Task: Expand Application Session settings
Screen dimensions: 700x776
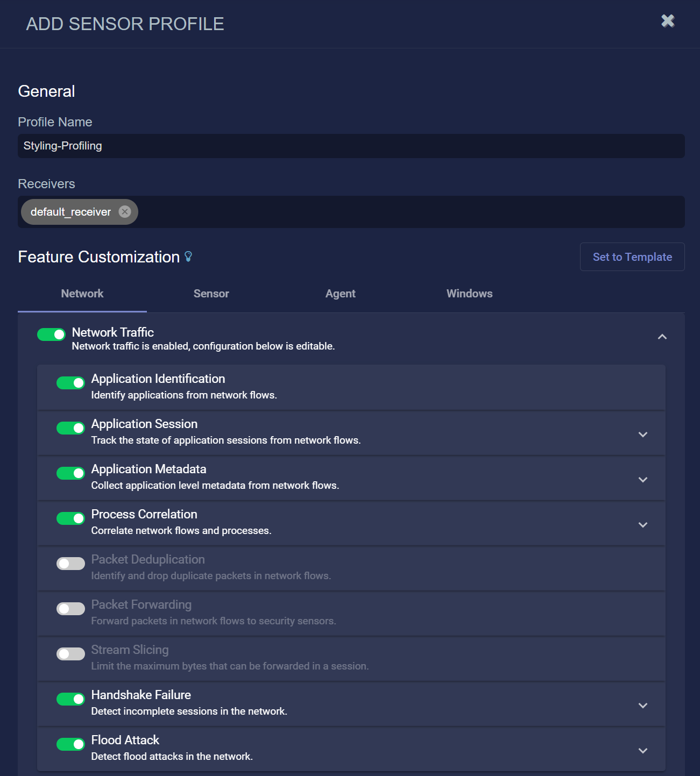Action: coord(642,433)
